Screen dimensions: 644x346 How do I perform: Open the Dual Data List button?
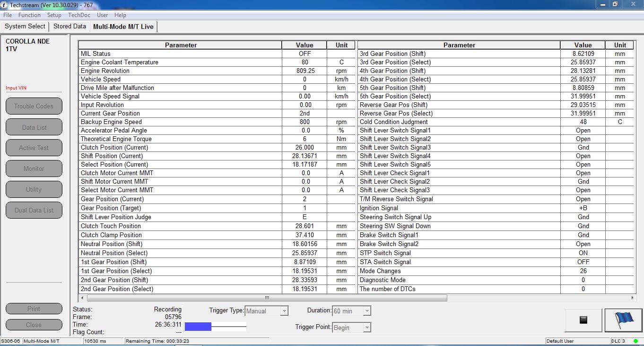34,210
